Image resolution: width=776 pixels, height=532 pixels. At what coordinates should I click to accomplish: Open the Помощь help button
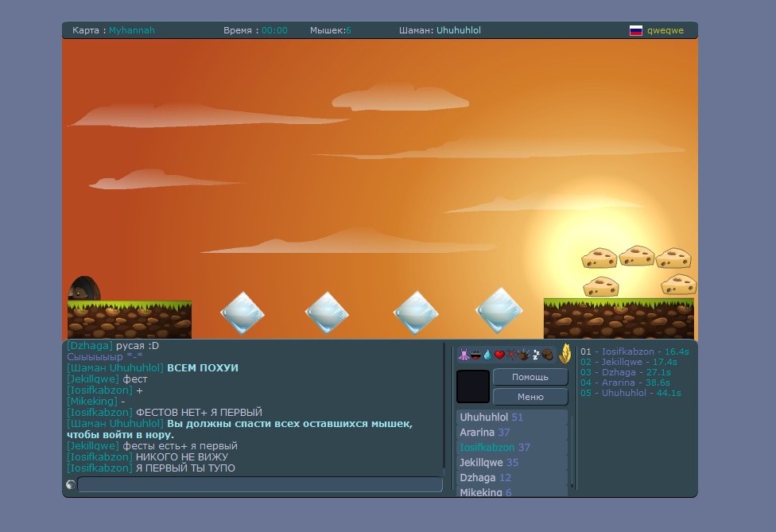pos(530,377)
